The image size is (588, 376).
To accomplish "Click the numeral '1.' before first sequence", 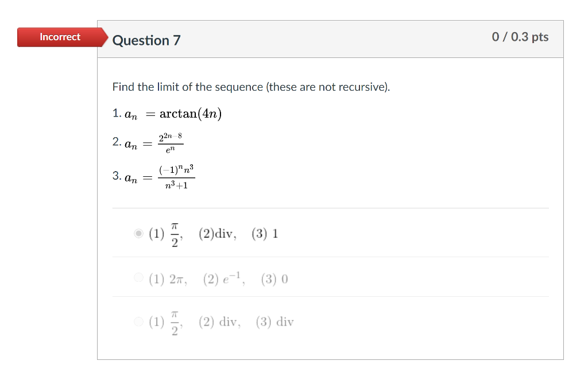I will 117,113.
